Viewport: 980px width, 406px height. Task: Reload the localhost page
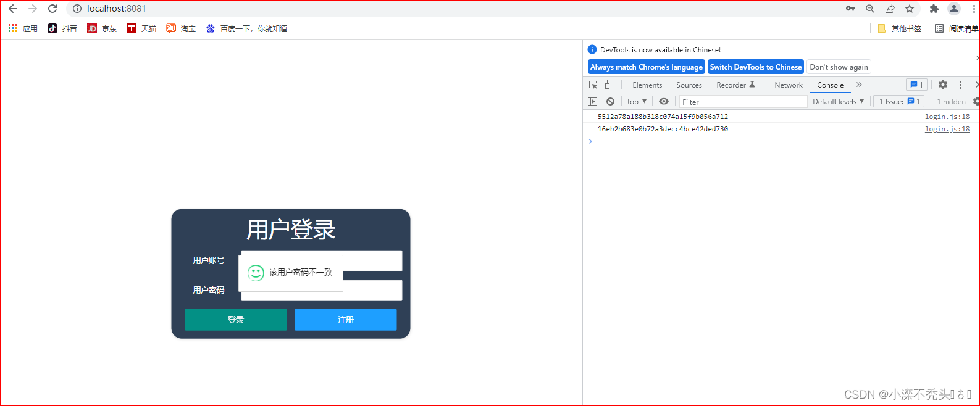pyautogui.click(x=52, y=9)
